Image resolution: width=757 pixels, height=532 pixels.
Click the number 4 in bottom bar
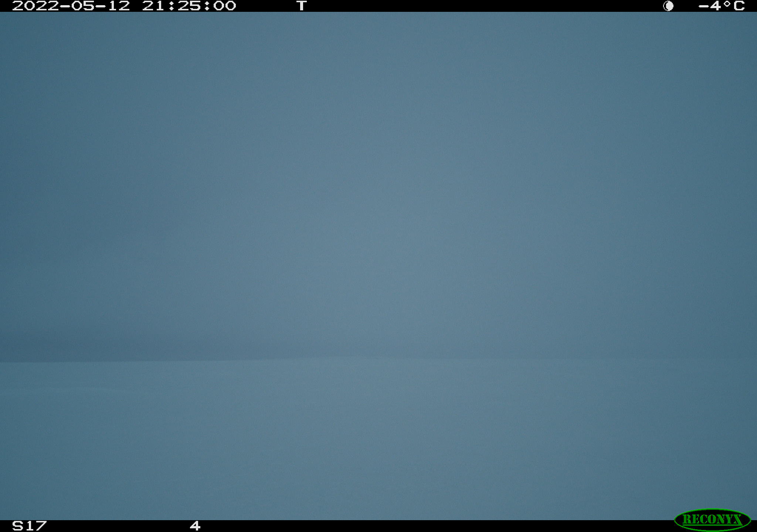[195, 526]
